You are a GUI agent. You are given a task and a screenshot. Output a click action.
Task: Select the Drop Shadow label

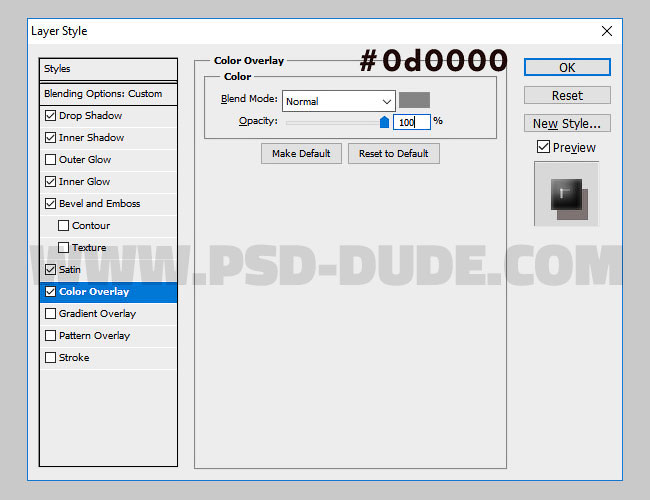tap(90, 116)
